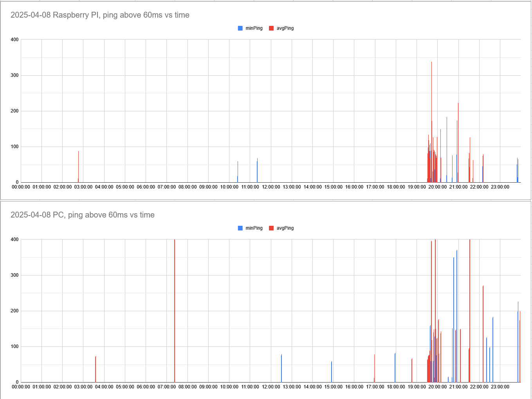Image resolution: width=532 pixels, height=399 pixels.
Task: Select red avgPing swatch in Raspberry PI legend
Action: (x=271, y=28)
